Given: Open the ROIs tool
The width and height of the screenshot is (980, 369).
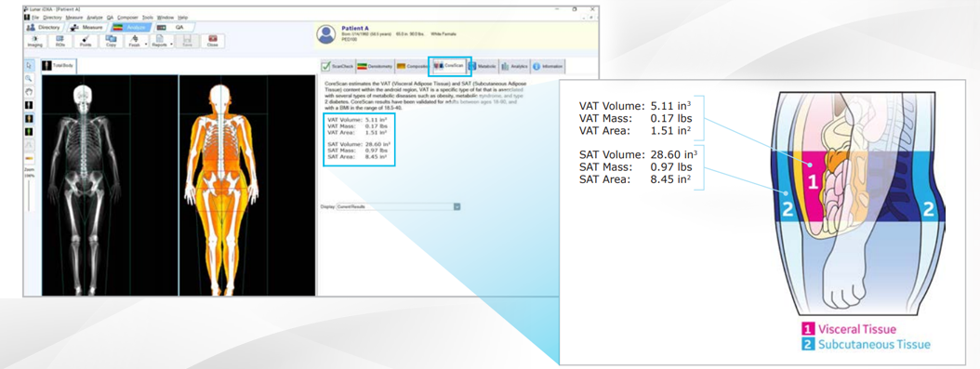Looking at the screenshot, I should (x=60, y=41).
